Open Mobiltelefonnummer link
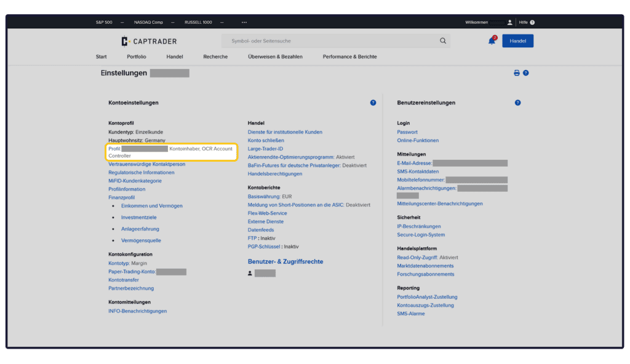Screen dimensions: 630x364 (x=421, y=180)
